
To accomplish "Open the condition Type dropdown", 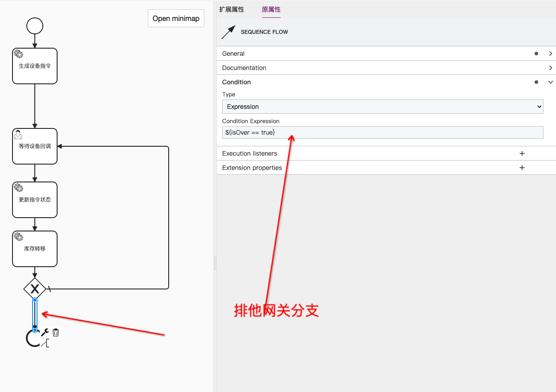I will pos(382,107).
